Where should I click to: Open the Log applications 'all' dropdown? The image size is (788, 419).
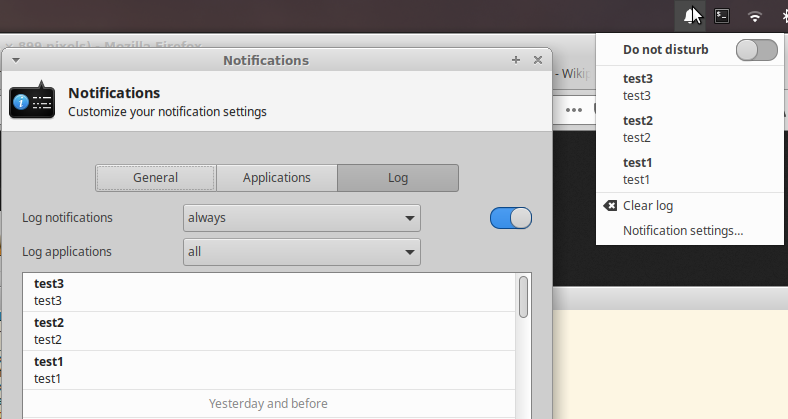pyautogui.click(x=301, y=252)
